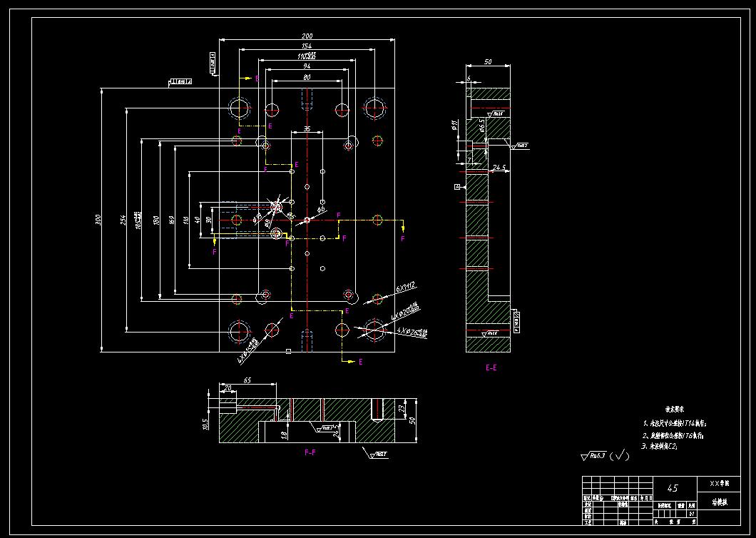Click the 154 horizontal dimension text
756x538 pixels.
(307, 46)
